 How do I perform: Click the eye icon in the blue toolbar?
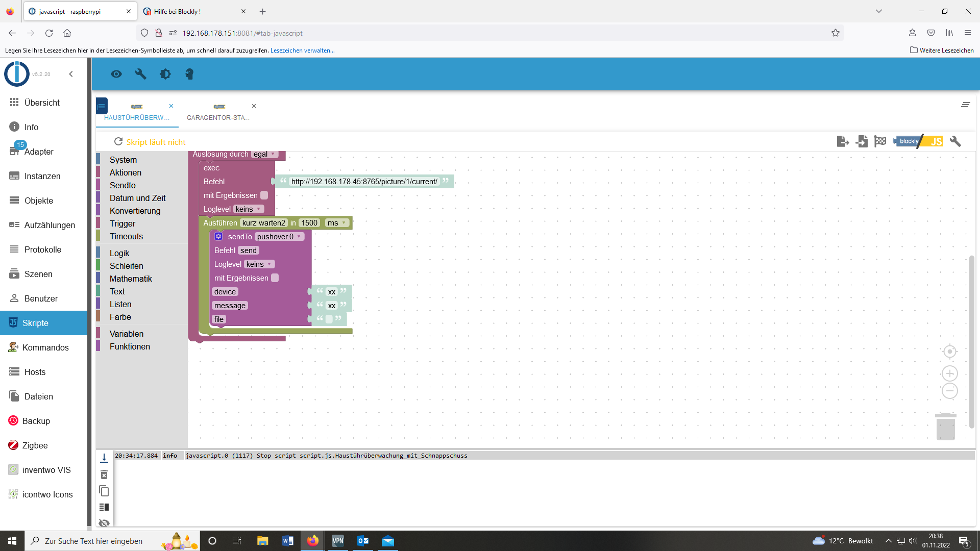pyautogui.click(x=116, y=74)
